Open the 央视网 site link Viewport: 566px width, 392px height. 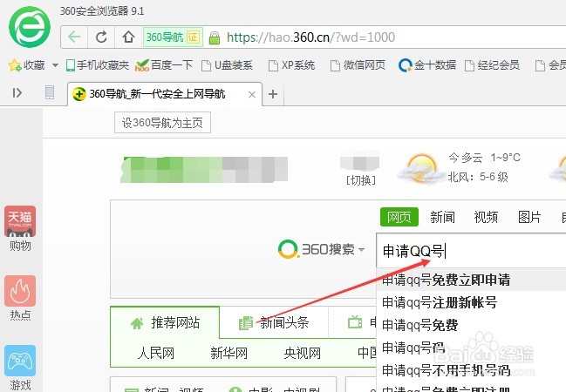(302, 353)
